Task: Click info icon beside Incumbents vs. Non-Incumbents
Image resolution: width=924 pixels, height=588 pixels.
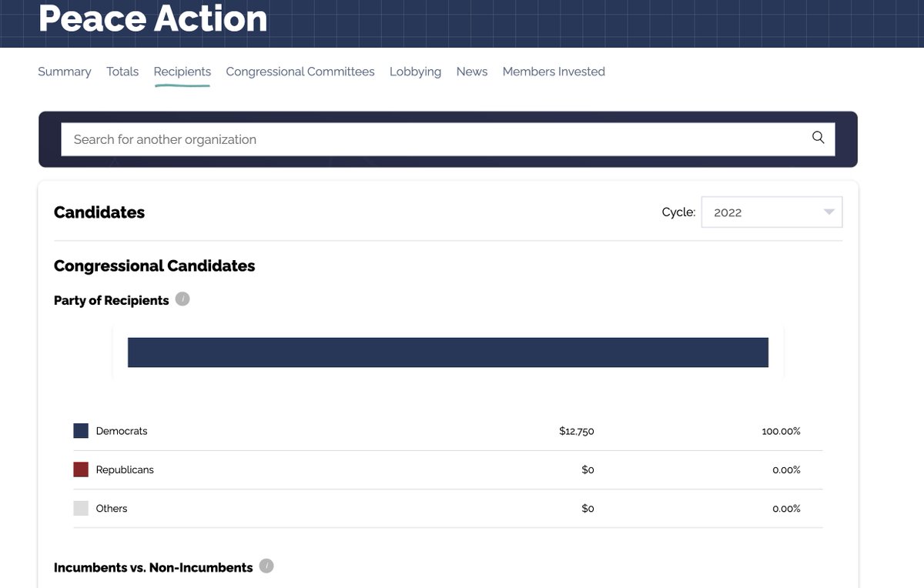Action: 266,566
